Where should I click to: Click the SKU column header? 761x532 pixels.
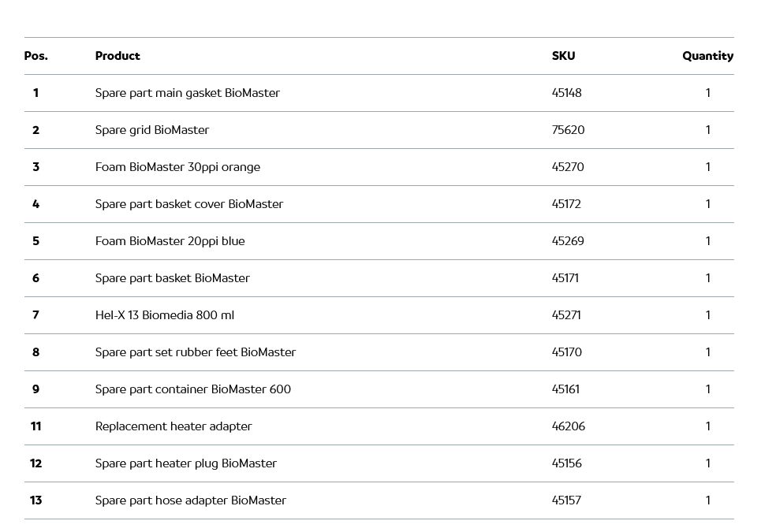tap(563, 56)
